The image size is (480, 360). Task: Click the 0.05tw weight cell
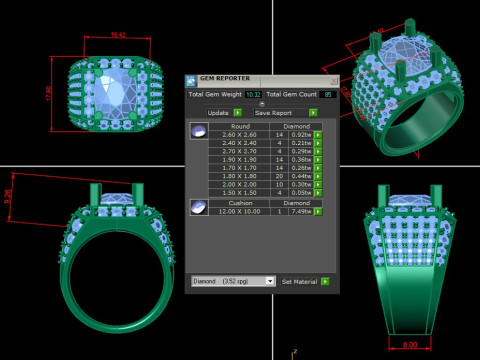[x=301, y=193]
